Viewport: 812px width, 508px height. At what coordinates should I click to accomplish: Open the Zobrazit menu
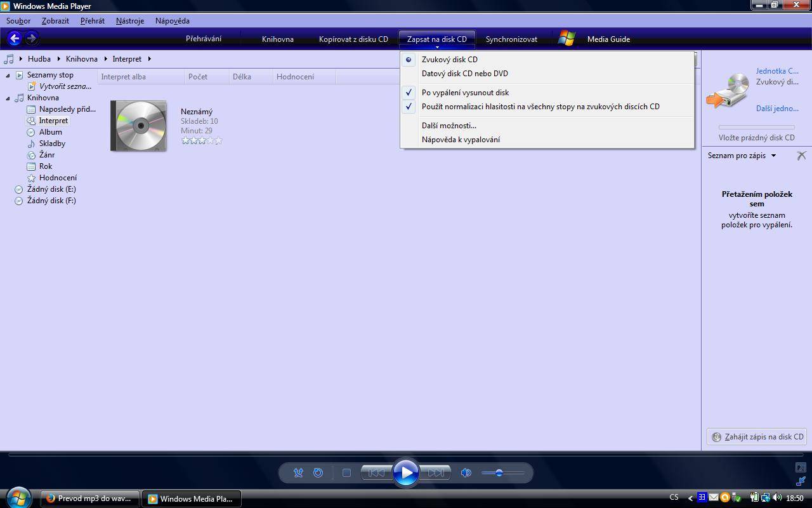(x=55, y=21)
